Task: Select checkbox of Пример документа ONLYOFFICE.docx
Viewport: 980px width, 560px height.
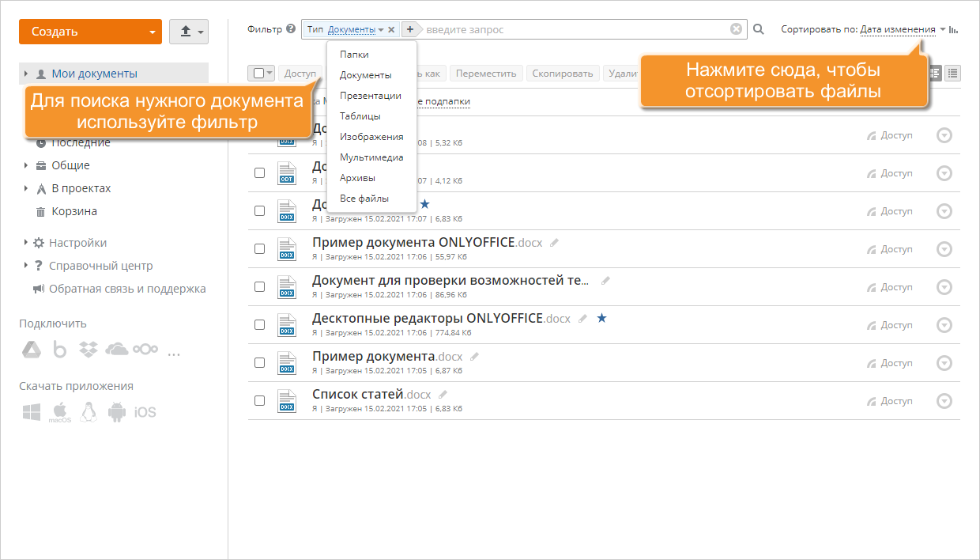Action: click(259, 248)
